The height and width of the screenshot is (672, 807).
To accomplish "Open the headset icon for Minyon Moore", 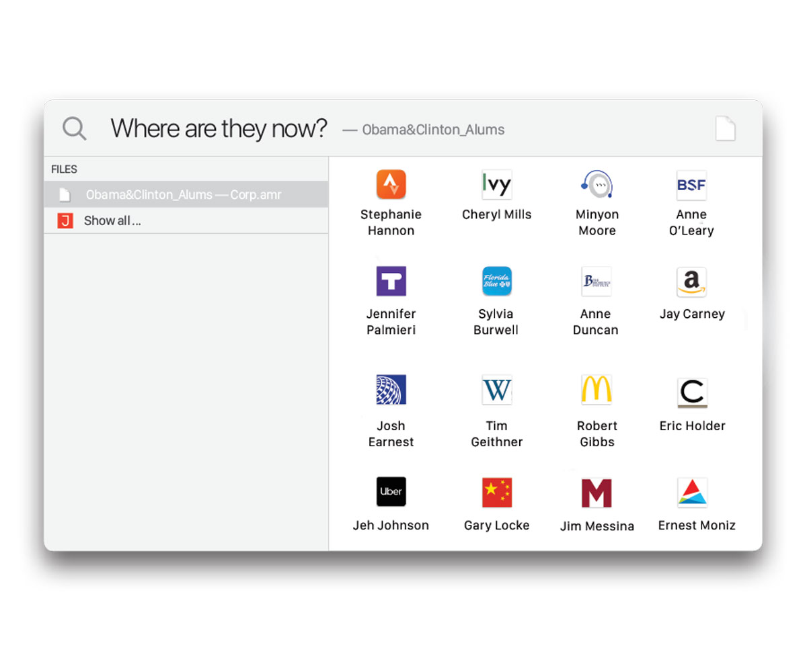I will pos(597,184).
